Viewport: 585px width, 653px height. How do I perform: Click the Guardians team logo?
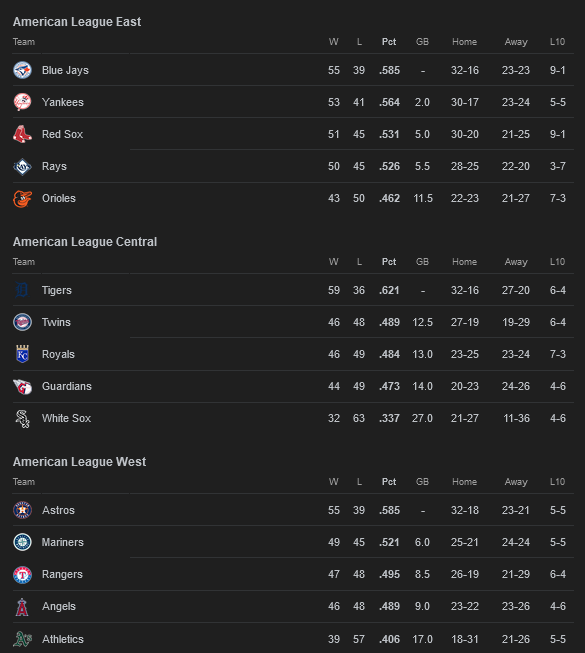(x=22, y=386)
